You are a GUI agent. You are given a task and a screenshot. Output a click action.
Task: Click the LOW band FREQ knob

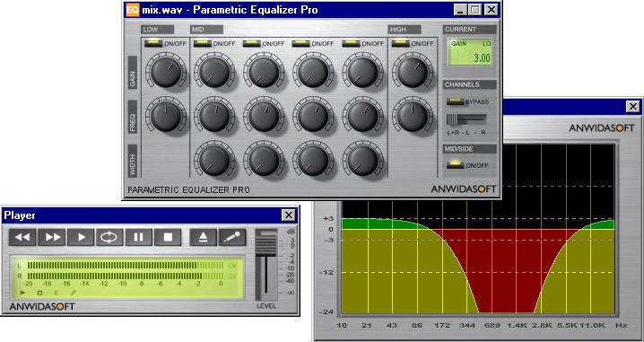tap(166, 117)
